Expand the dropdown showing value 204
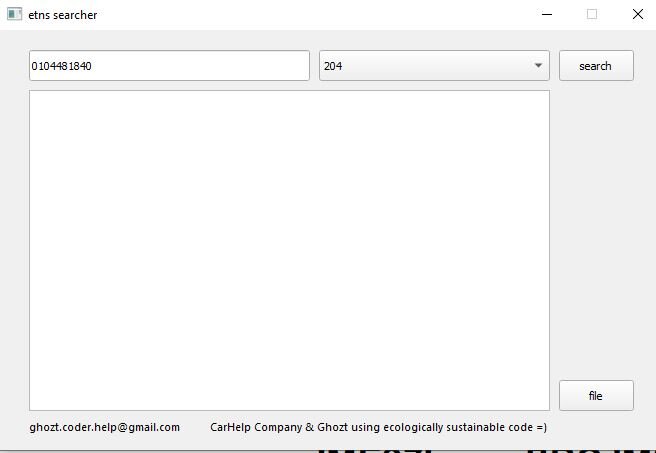 coord(434,66)
